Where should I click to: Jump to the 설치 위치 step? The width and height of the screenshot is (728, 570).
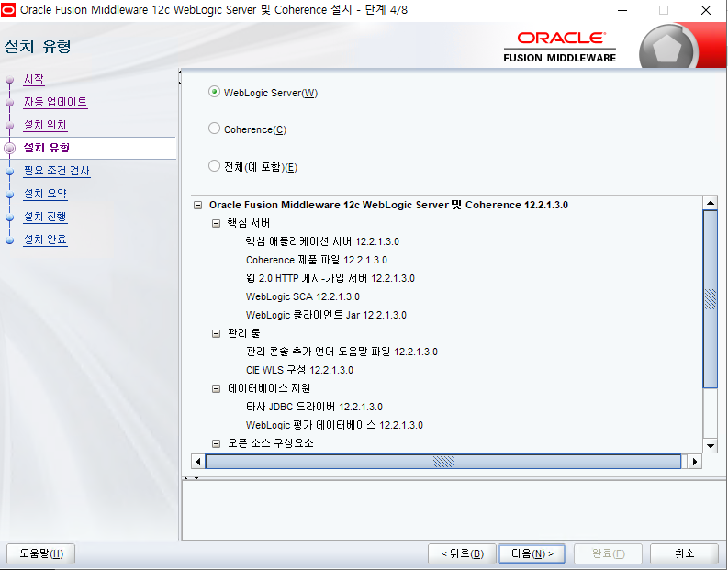(x=45, y=126)
